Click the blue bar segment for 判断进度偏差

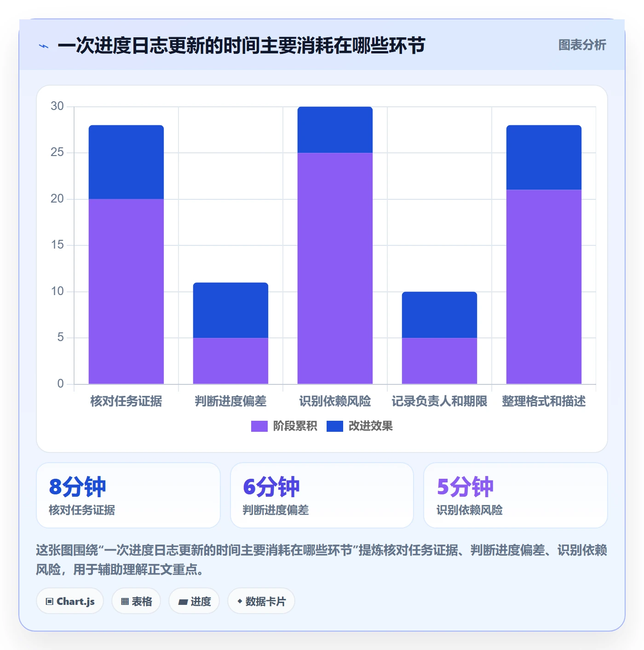[230, 310]
